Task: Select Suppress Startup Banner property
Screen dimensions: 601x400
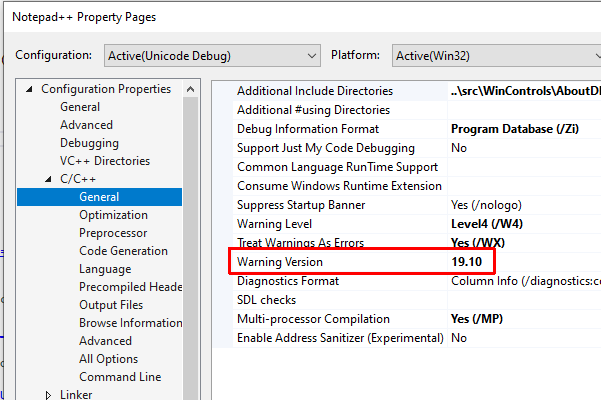Action: [x=301, y=205]
